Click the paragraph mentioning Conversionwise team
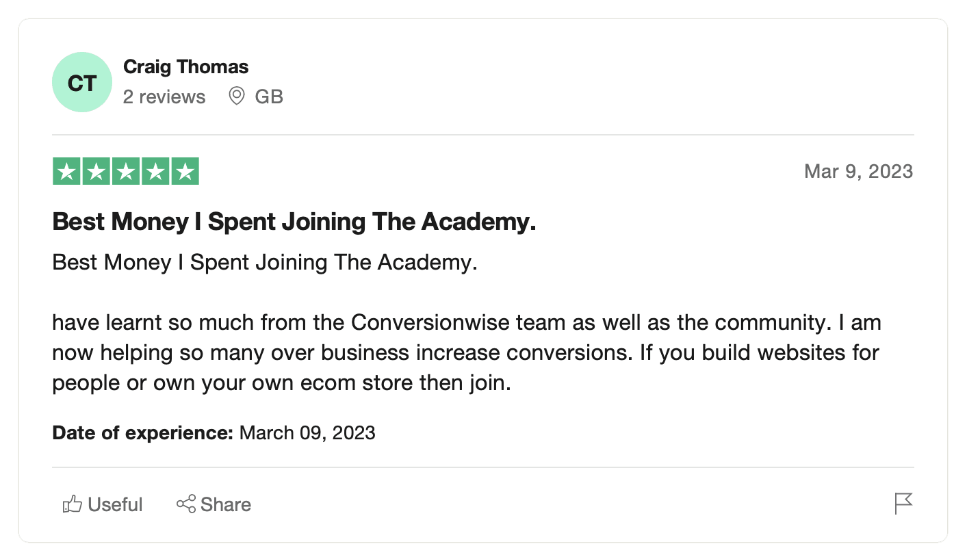980x557 pixels. [465, 352]
